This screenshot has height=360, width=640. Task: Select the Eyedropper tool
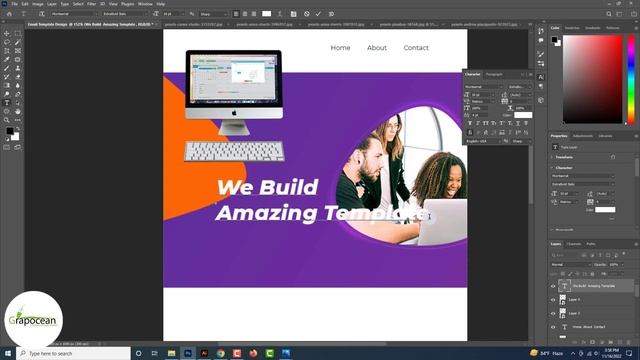7,60
